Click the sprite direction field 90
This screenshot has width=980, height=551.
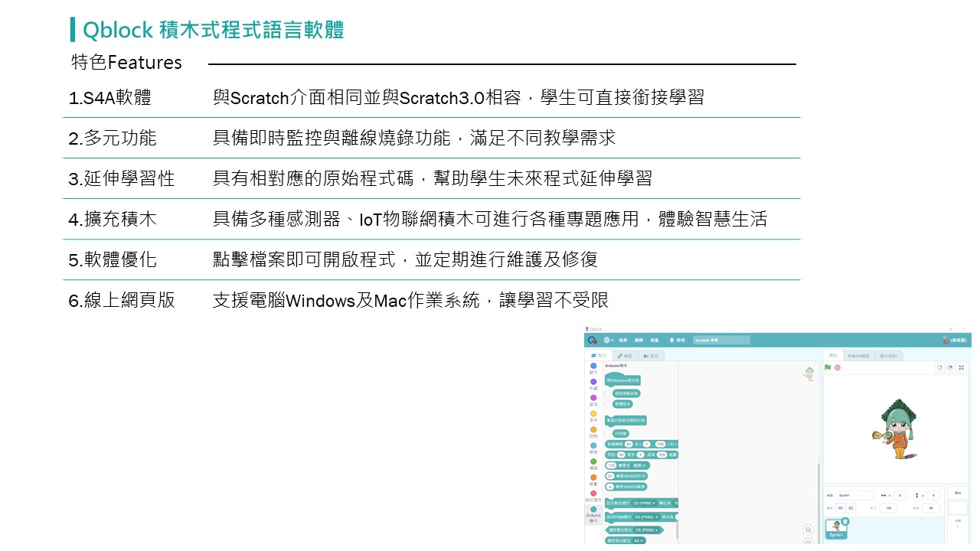point(932,507)
